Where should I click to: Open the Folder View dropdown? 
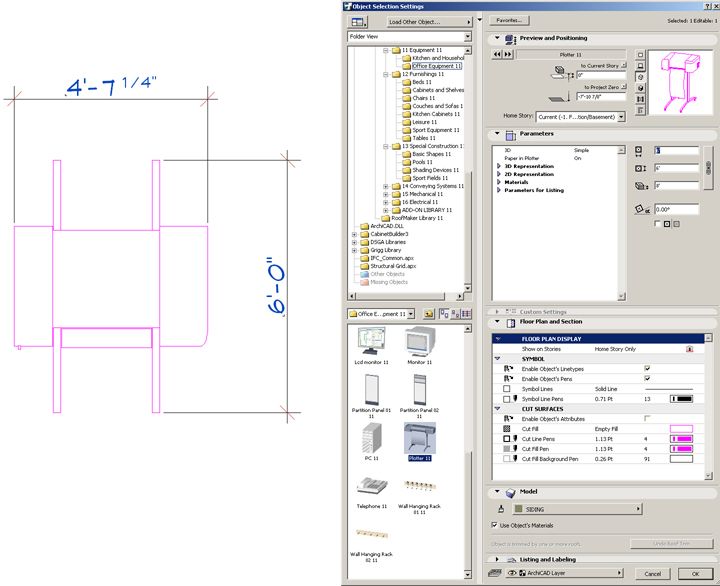coord(410,36)
